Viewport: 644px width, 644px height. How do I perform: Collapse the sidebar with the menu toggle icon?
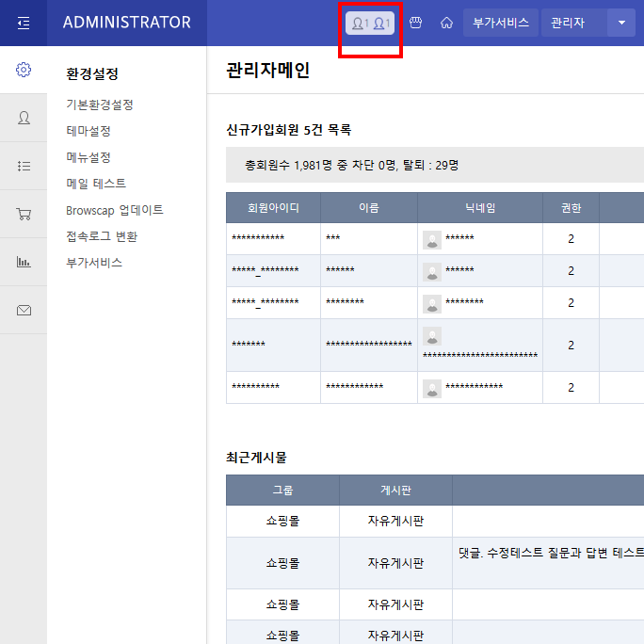(x=24, y=23)
